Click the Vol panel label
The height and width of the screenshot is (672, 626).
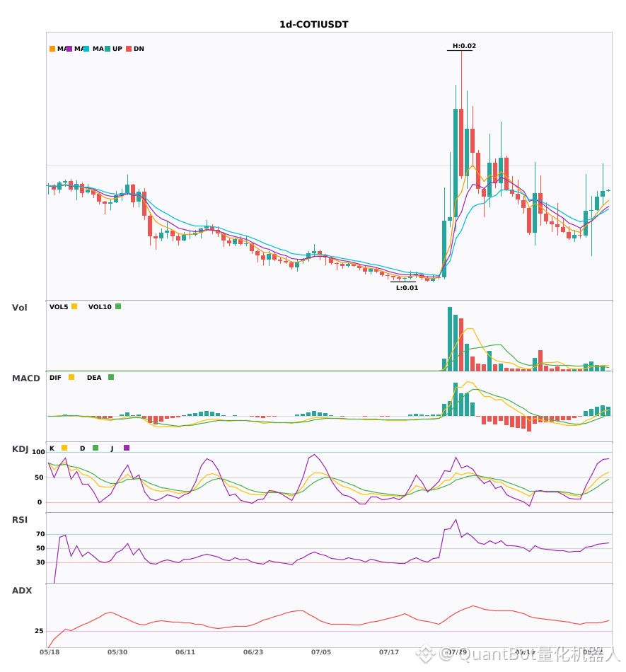[x=19, y=307]
